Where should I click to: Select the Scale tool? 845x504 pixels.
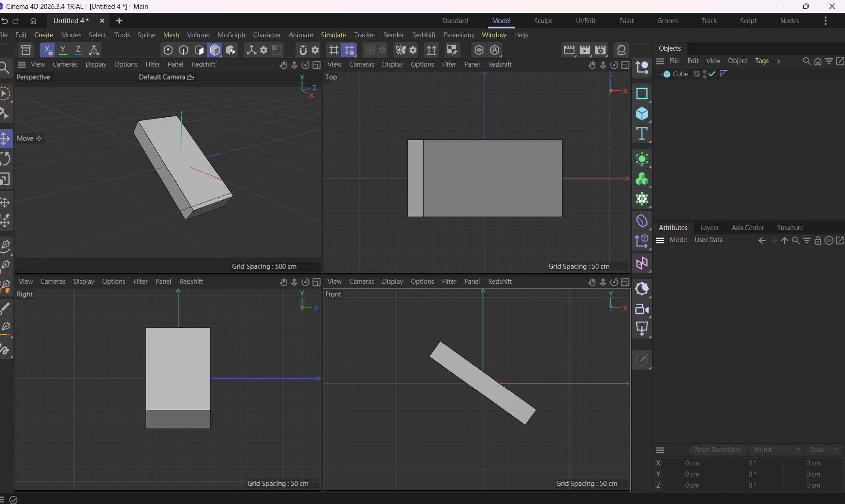tap(5, 179)
